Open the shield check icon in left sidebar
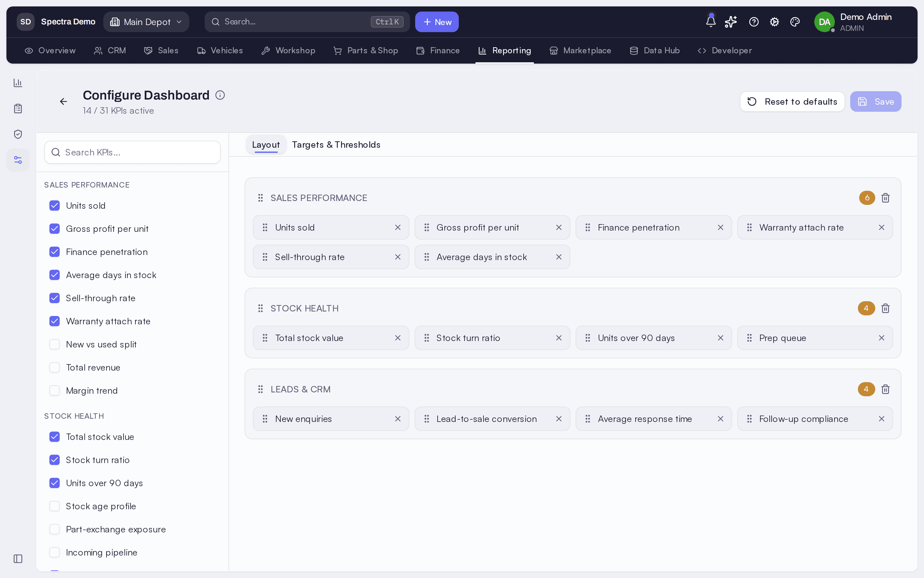The height and width of the screenshot is (578, 924). coord(18,134)
